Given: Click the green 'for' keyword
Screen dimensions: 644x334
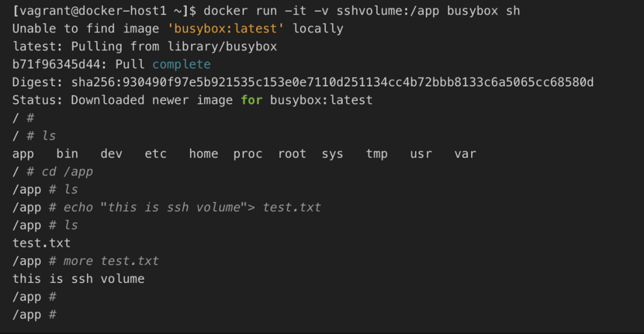Looking at the screenshot, I should coord(252,100).
